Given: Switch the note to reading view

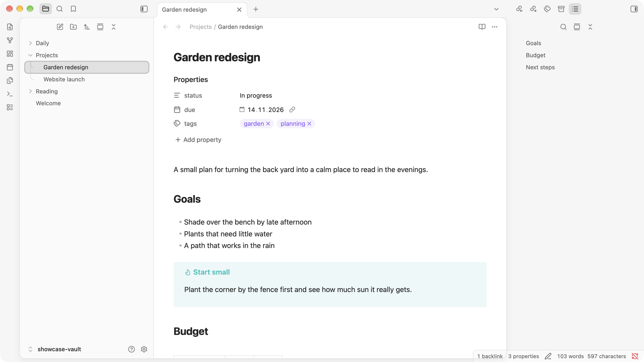Looking at the screenshot, I should pos(482,27).
